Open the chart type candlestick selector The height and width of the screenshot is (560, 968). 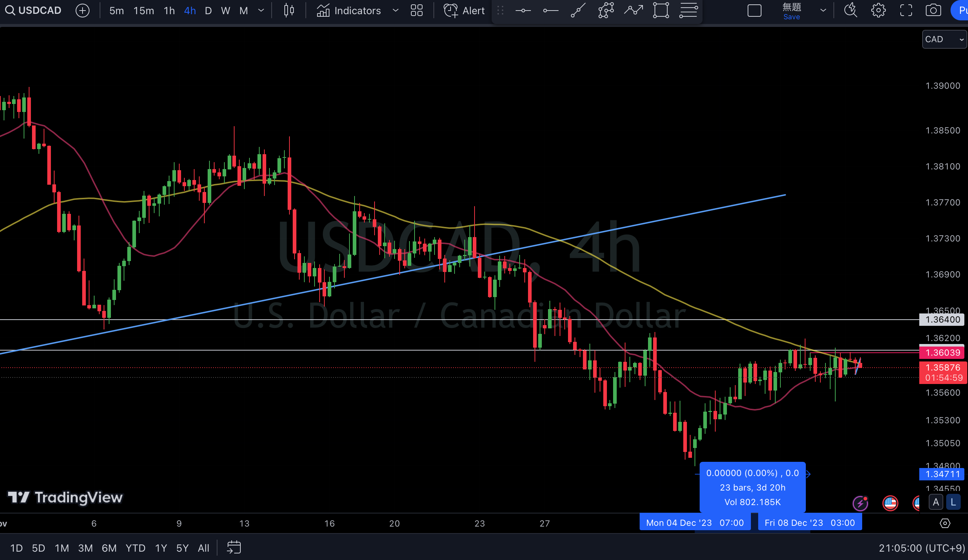[x=289, y=11]
